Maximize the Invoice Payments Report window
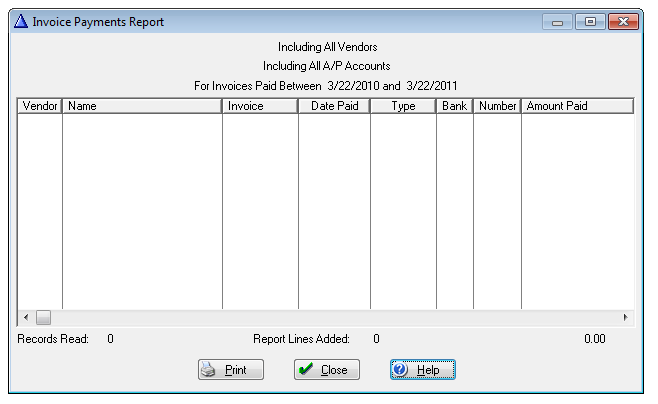658x404 pixels. [588, 21]
